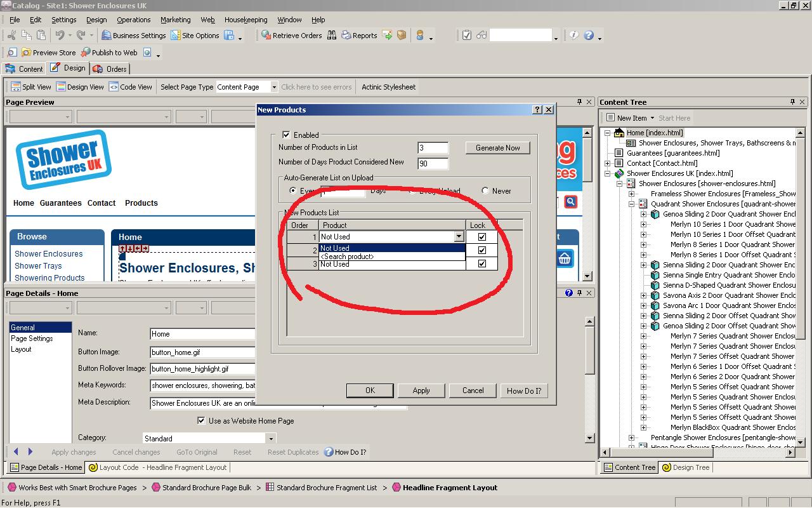Screen dimensions: 812x508
Task: Click the Retrieve Orders toolbar icon
Action: click(291, 36)
